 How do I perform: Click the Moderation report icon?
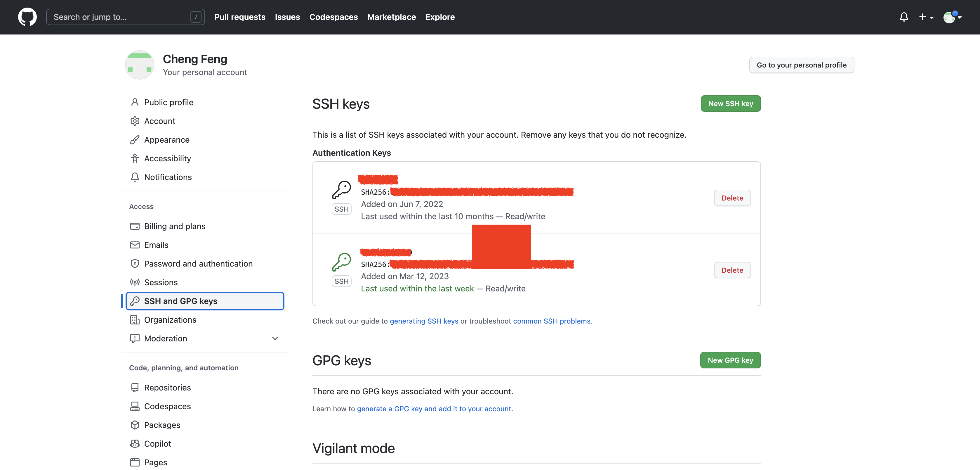click(135, 338)
